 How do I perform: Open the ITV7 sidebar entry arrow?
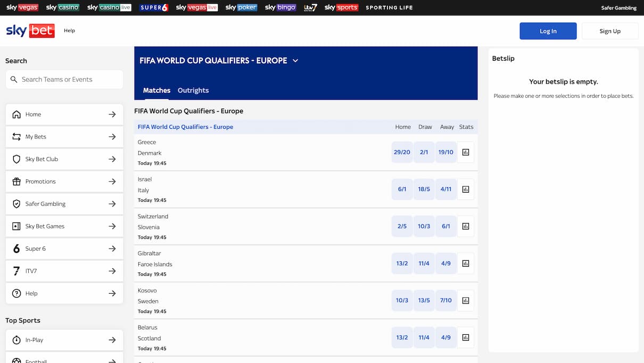[112, 271]
